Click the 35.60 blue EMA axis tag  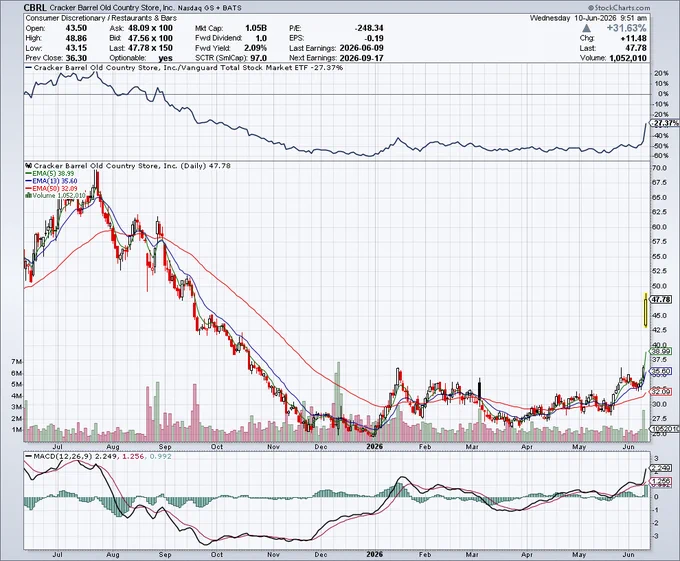661,371
